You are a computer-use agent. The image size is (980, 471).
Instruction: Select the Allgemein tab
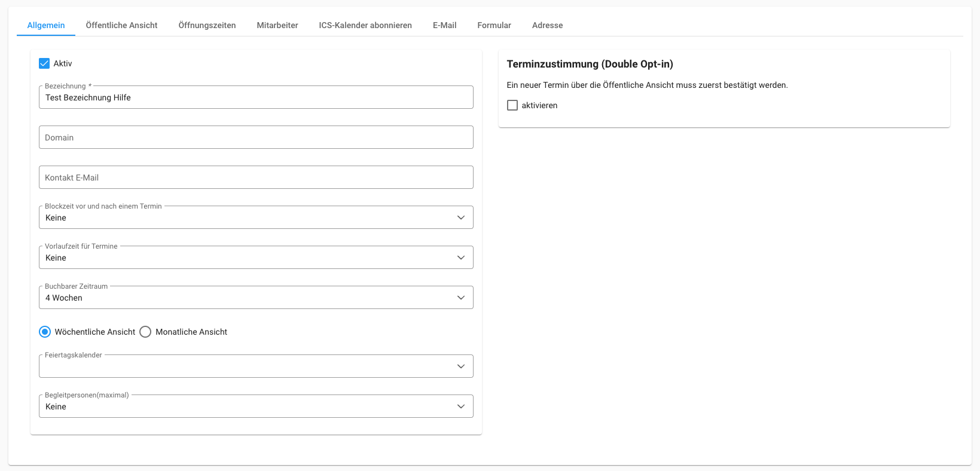[x=46, y=25]
